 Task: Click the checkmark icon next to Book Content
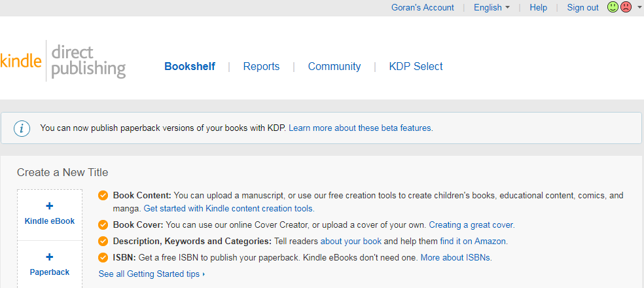[103, 196]
